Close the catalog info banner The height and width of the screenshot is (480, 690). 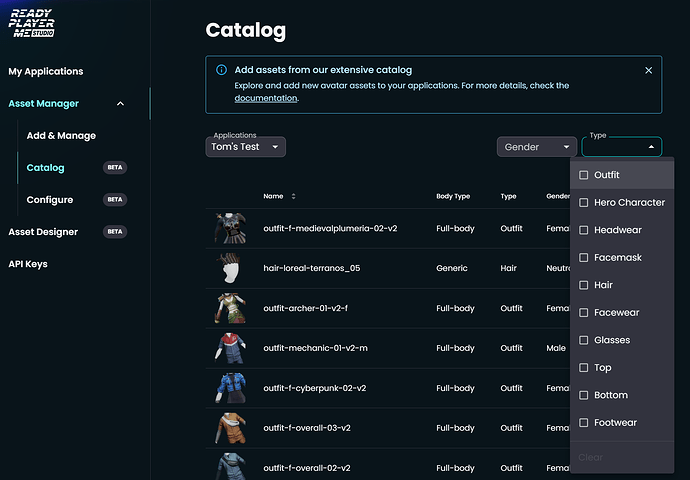click(648, 71)
